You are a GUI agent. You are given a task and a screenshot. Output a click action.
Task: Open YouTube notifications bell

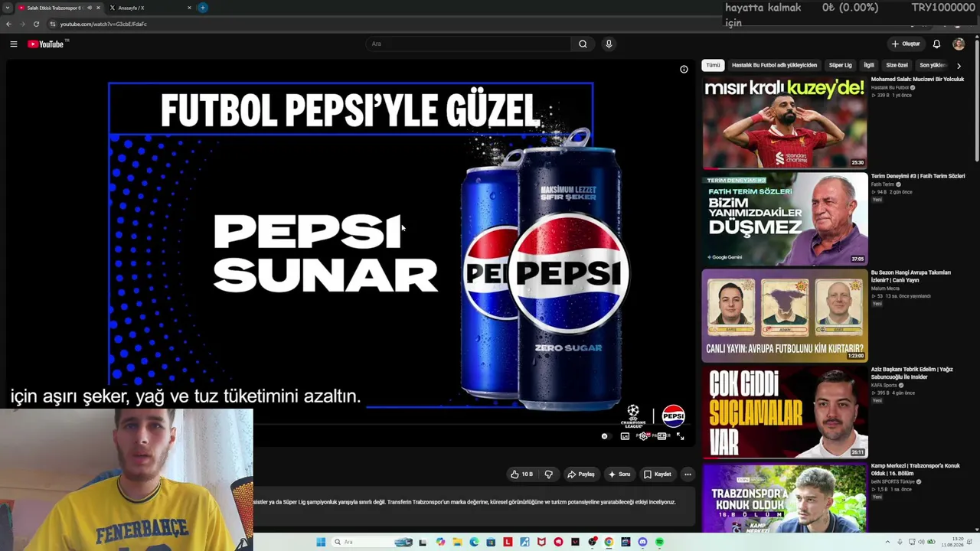[936, 44]
